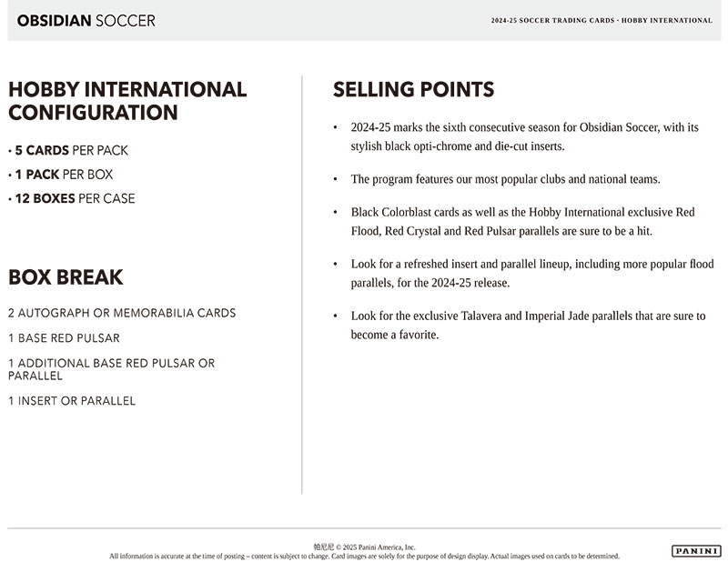Click the Selling Points heading
The height and width of the screenshot is (562, 728).
(413, 89)
